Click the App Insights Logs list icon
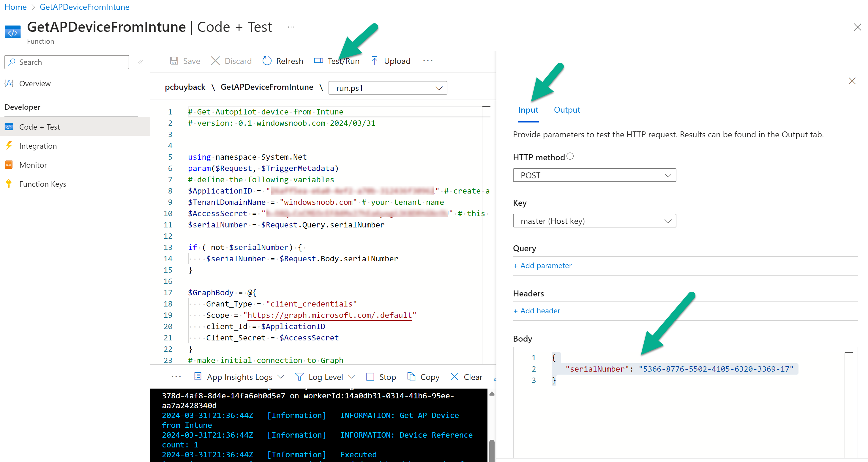Viewport: 868px width, 462px height. pos(198,376)
